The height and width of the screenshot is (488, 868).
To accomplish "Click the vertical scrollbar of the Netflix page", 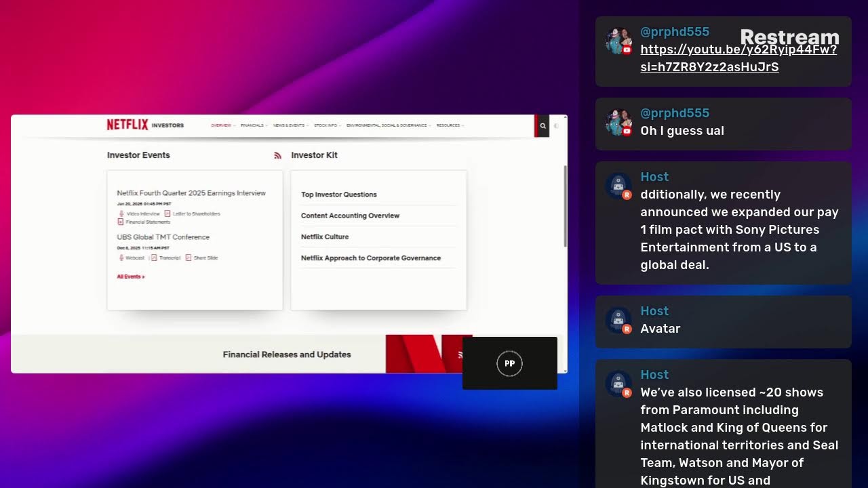I will (565, 205).
